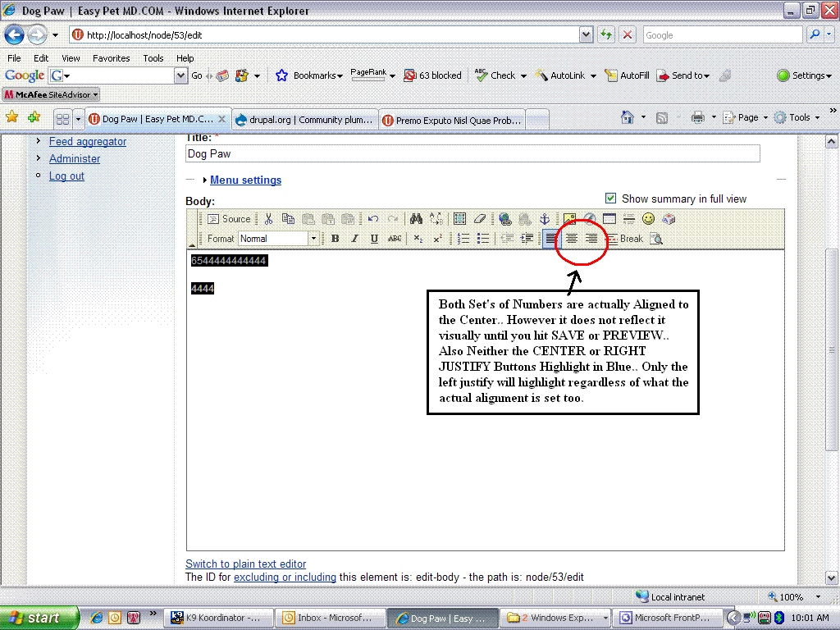
Task: Click the center justify button
Action: point(571,239)
